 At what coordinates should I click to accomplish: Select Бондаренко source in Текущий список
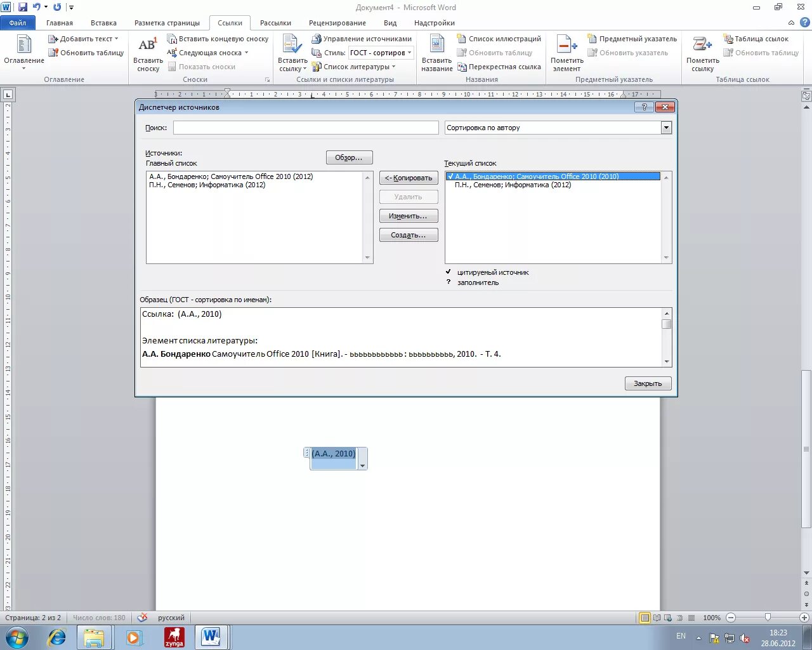click(x=553, y=176)
